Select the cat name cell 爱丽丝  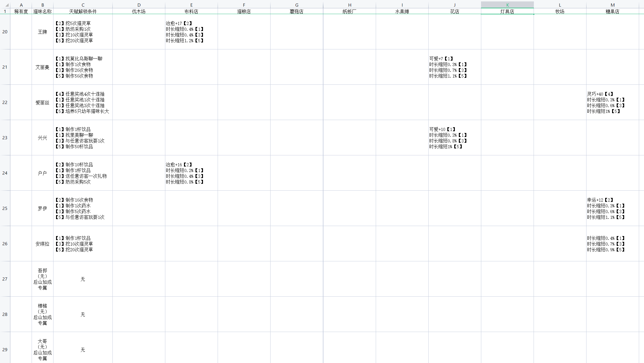tap(43, 102)
